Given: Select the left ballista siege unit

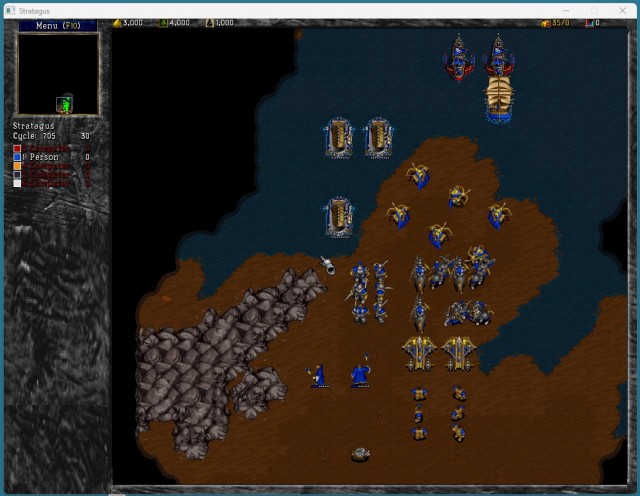Looking at the screenshot, I should point(419,354).
